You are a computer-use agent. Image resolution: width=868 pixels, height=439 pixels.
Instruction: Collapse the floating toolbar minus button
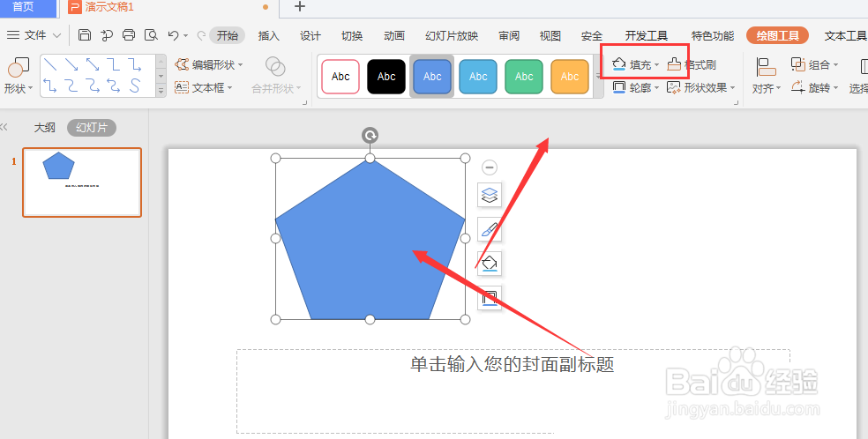click(490, 167)
